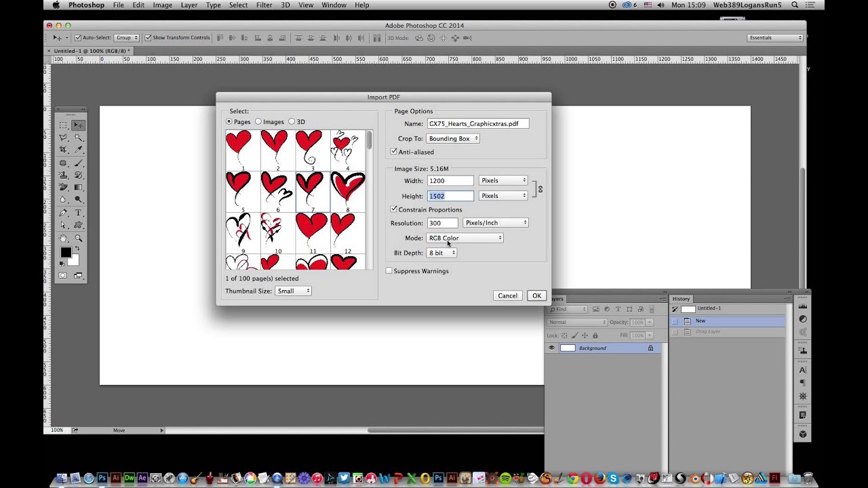Select the Lasso tool
868x488 pixels.
[x=63, y=137]
